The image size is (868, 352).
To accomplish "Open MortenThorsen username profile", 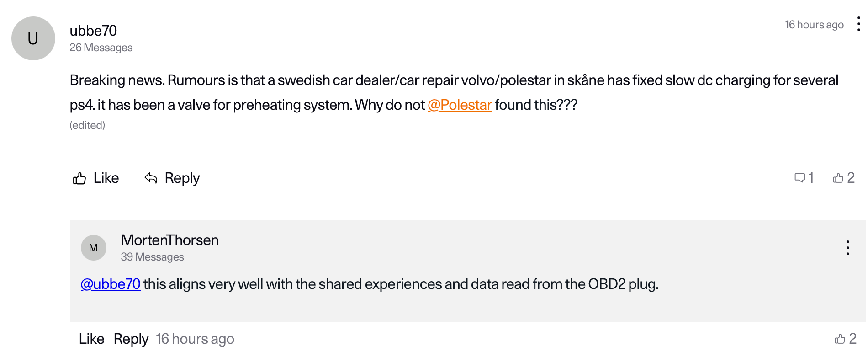I will pyautogui.click(x=169, y=240).
